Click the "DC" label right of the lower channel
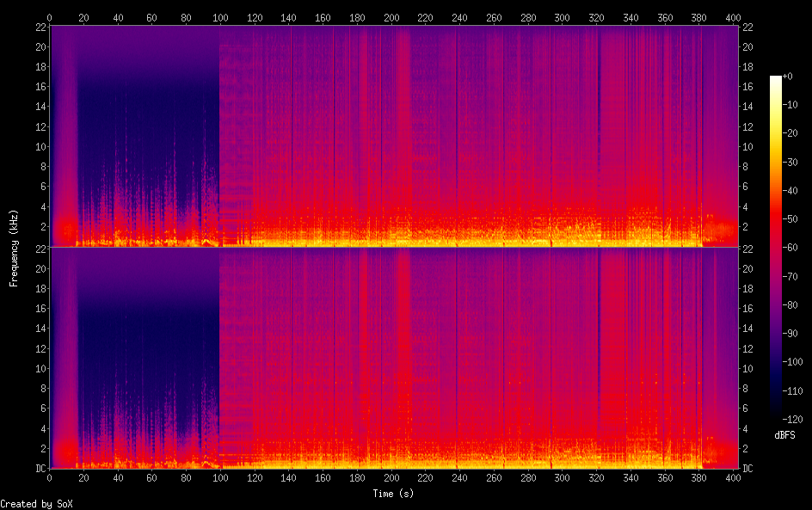 (x=747, y=469)
